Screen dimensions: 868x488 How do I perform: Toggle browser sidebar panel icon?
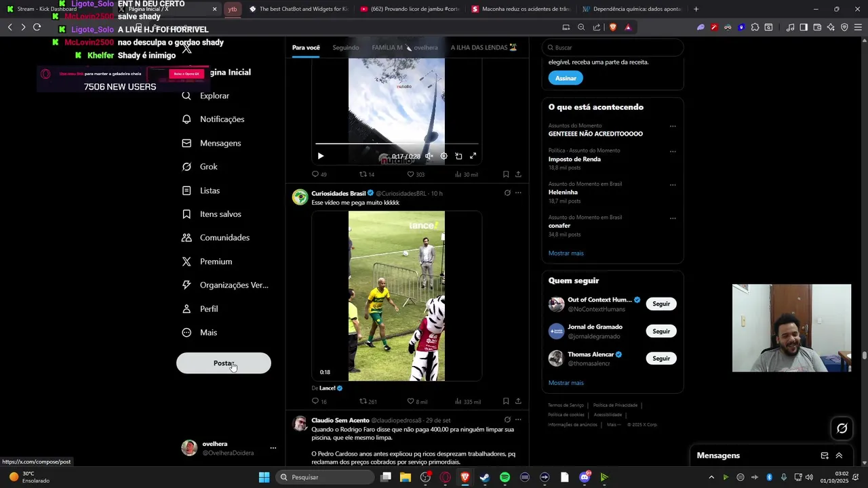click(804, 27)
